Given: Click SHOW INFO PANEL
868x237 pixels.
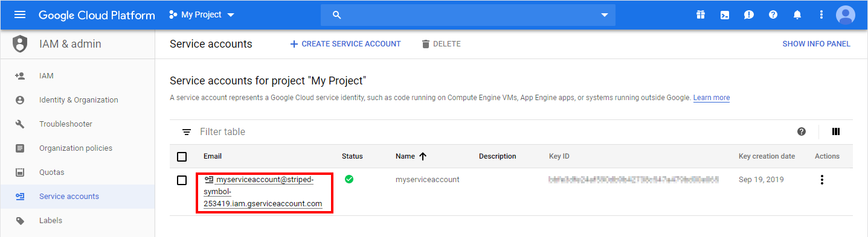Looking at the screenshot, I should [x=816, y=44].
